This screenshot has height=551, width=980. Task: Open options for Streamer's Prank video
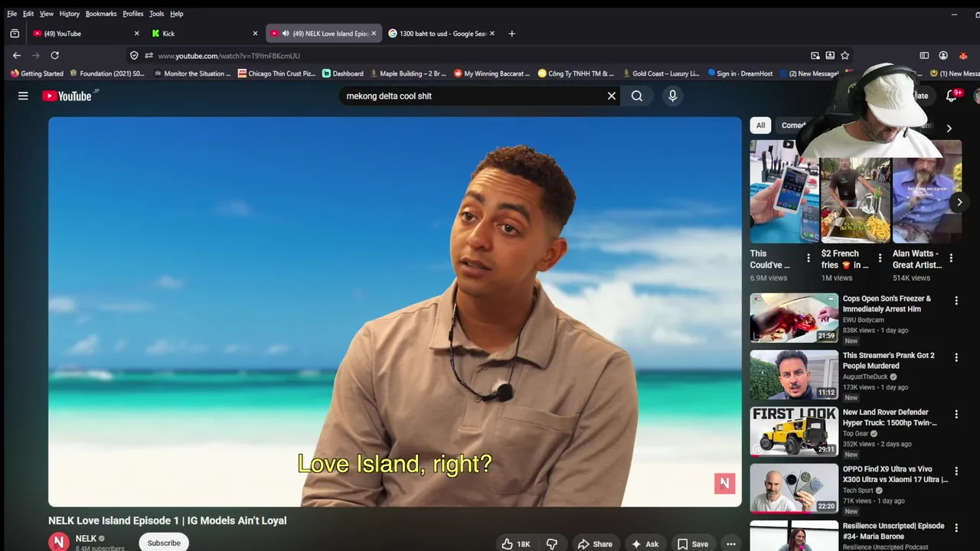pyautogui.click(x=956, y=357)
